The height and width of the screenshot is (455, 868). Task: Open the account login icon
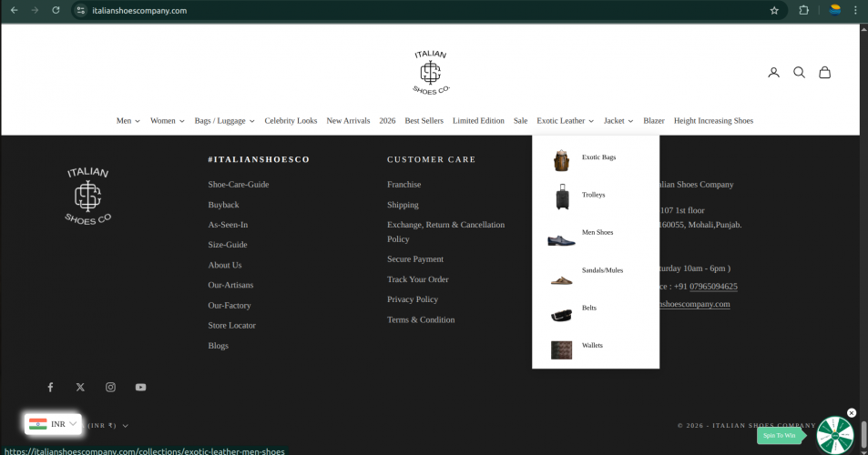(773, 73)
